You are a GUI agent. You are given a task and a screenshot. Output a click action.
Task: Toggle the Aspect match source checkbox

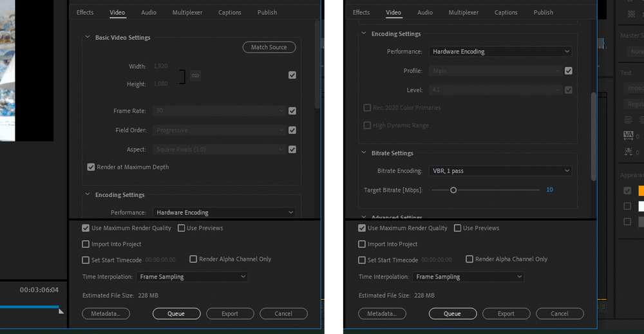pos(292,149)
